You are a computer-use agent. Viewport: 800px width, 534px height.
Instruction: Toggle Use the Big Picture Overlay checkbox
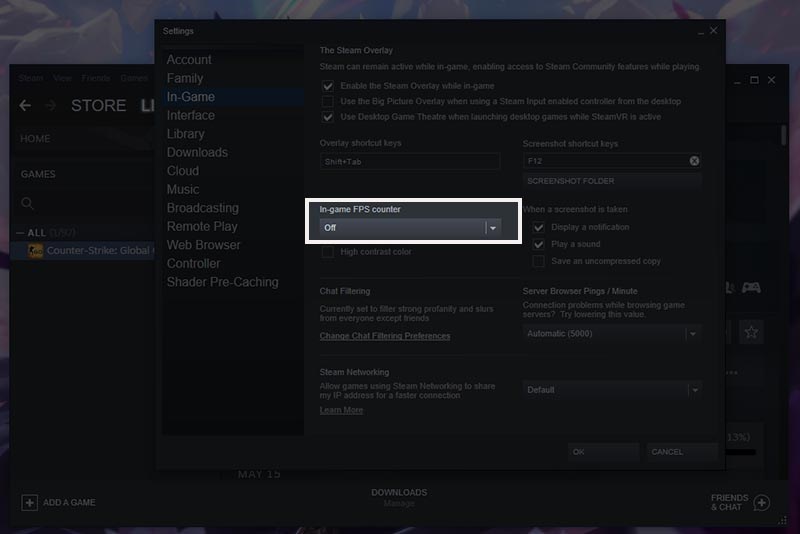328,101
